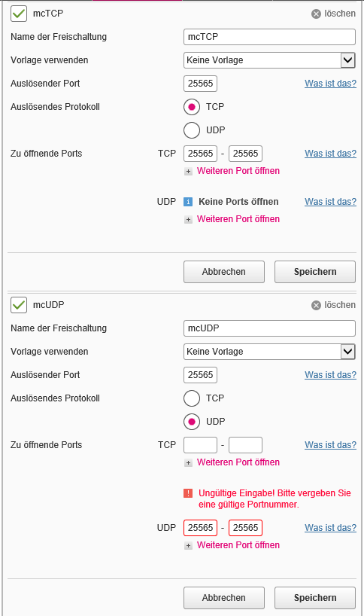This screenshot has width=364, height=616.
Task: Click the plus icon under mcUDP TCP ports
Action: coord(188,463)
